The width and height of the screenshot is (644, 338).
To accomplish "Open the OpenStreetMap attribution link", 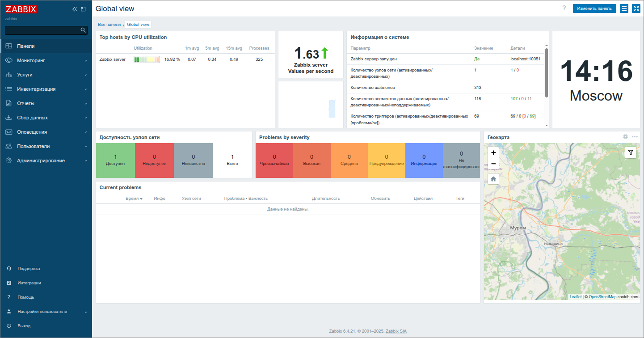I will (602, 297).
